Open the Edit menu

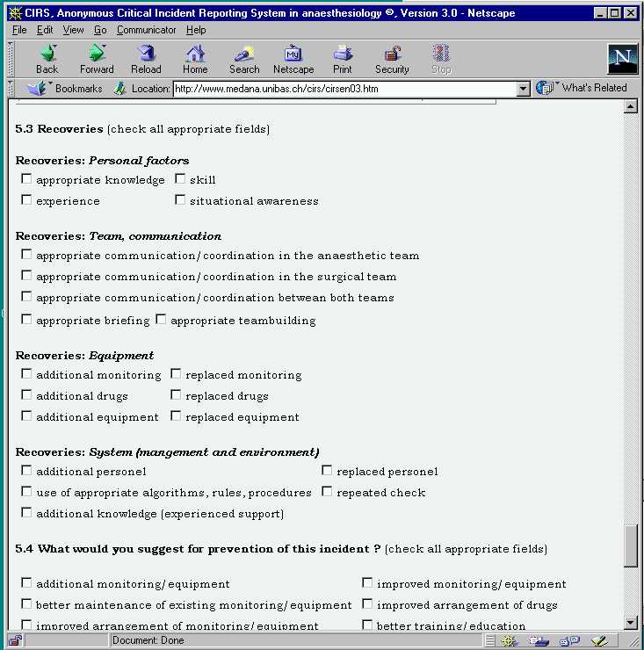point(45,30)
